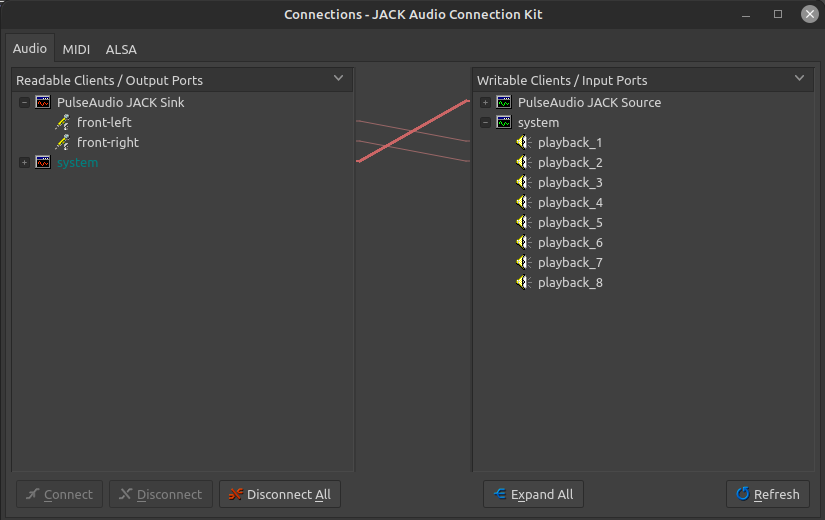Click the playback_1 speaker icon

click(523, 142)
